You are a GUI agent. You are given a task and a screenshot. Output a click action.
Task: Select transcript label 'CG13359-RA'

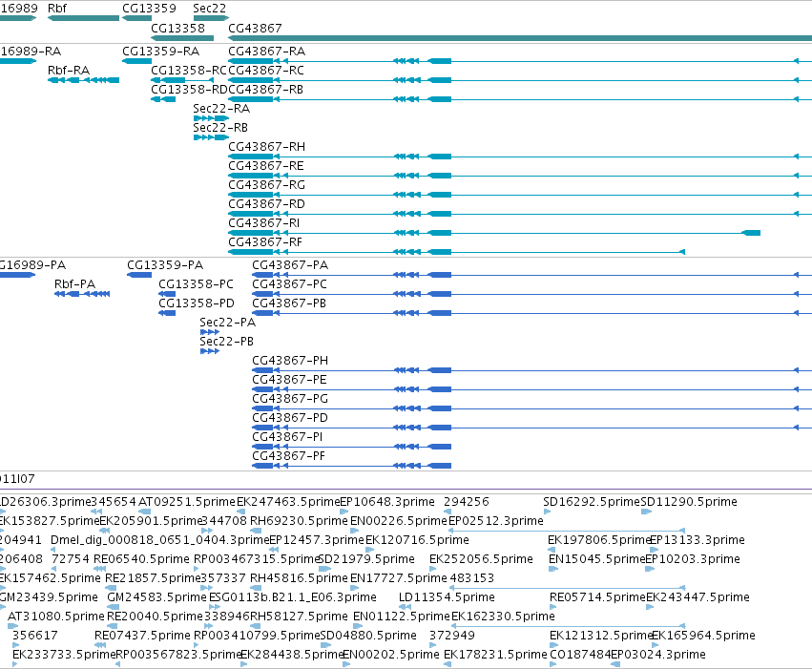click(x=160, y=52)
